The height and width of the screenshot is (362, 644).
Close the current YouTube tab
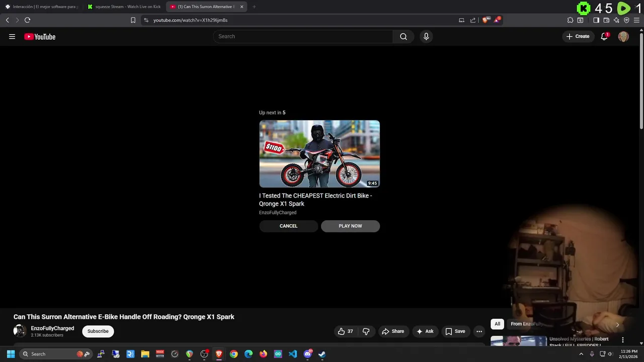click(242, 7)
